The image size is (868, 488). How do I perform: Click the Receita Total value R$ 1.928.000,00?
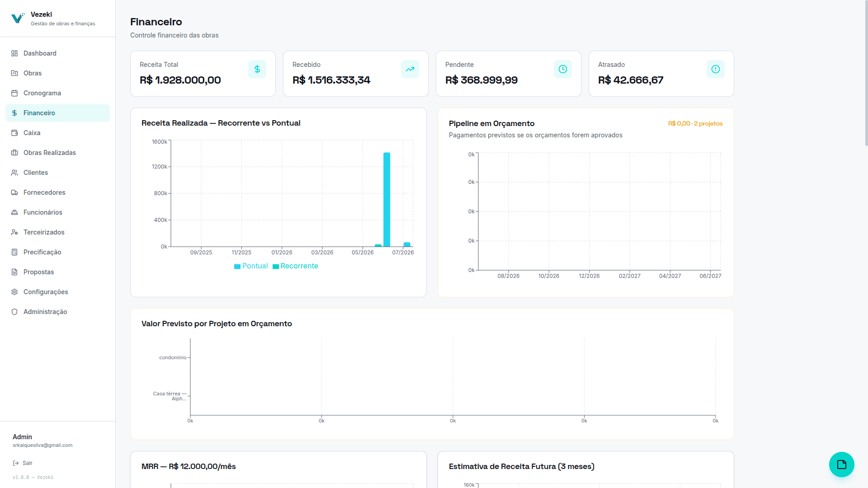click(180, 80)
